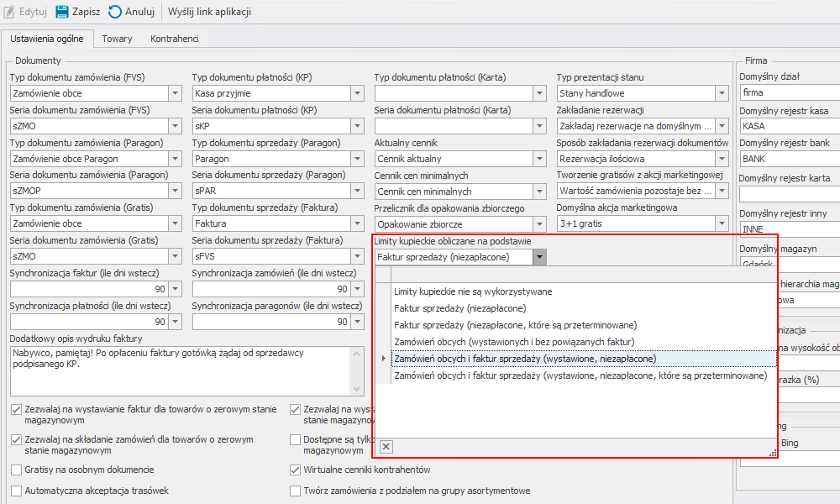Open Domyślna akcja marketingowa dropdown

click(x=721, y=223)
